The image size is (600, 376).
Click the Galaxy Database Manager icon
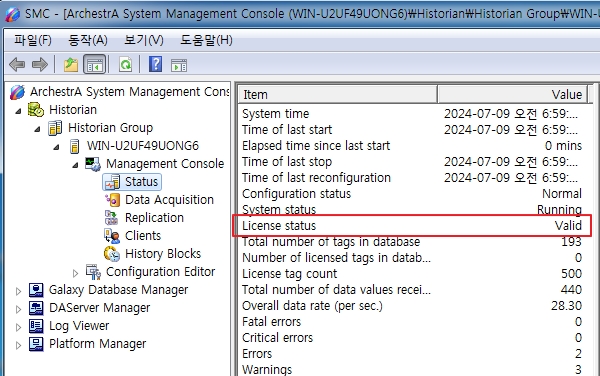(36, 290)
